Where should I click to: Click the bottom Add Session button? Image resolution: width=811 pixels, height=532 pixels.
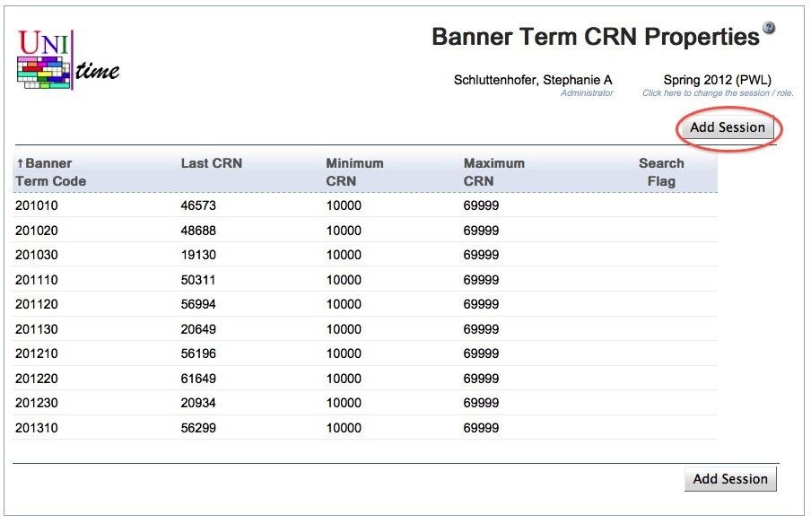730,479
